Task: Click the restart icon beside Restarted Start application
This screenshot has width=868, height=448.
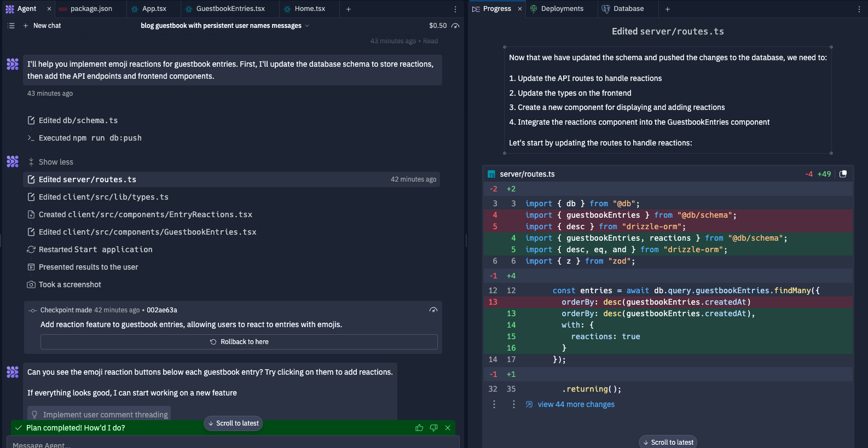Action: coord(31,249)
